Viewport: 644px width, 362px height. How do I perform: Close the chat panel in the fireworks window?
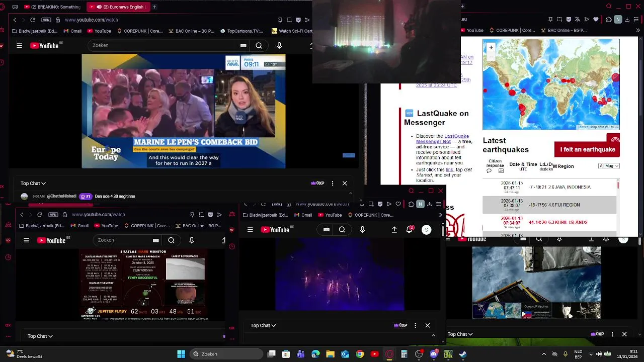pyautogui.click(x=428, y=326)
